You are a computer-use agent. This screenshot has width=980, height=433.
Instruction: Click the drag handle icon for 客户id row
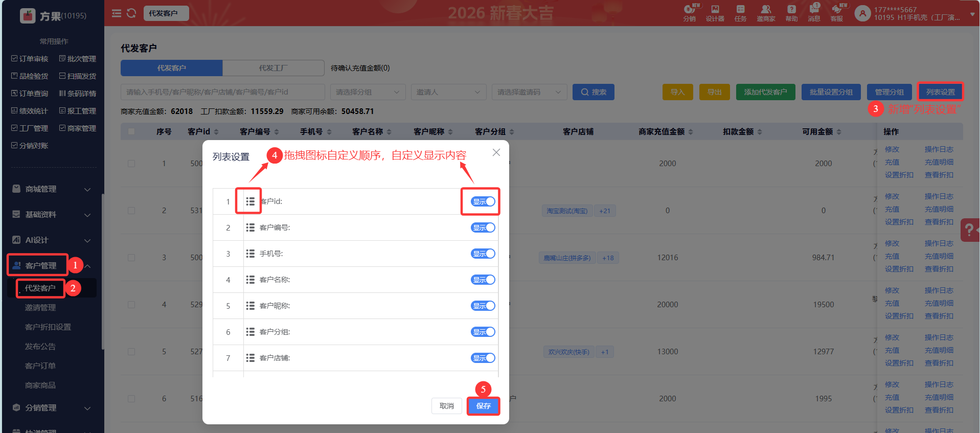(x=250, y=201)
